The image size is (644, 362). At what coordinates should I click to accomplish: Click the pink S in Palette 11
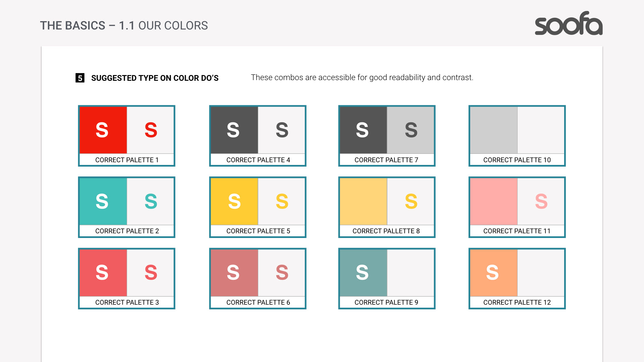[x=541, y=201]
